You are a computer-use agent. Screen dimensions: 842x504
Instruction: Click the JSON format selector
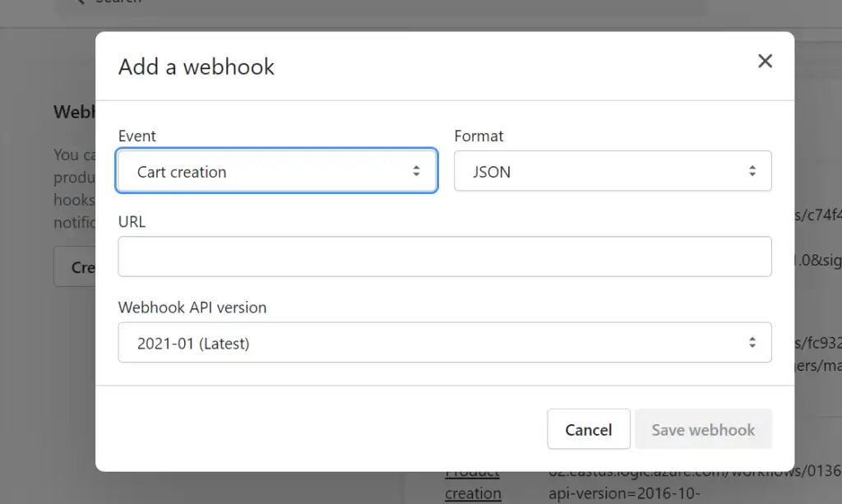click(613, 171)
